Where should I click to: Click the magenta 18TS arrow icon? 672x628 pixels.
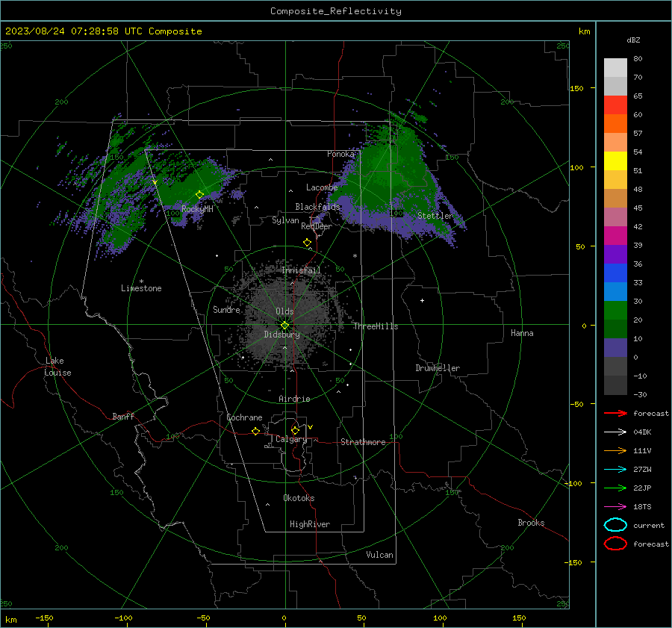coord(615,507)
